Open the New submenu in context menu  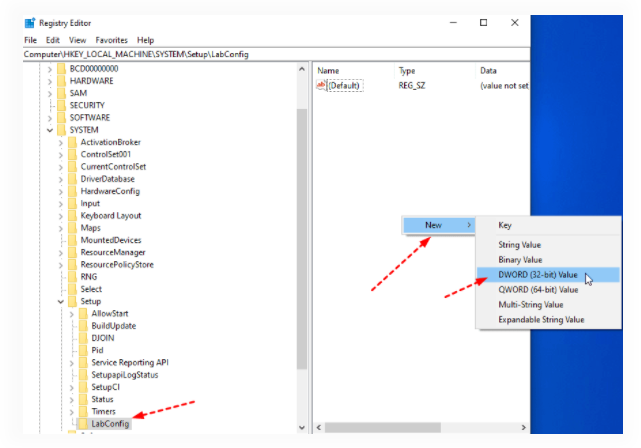click(x=439, y=225)
